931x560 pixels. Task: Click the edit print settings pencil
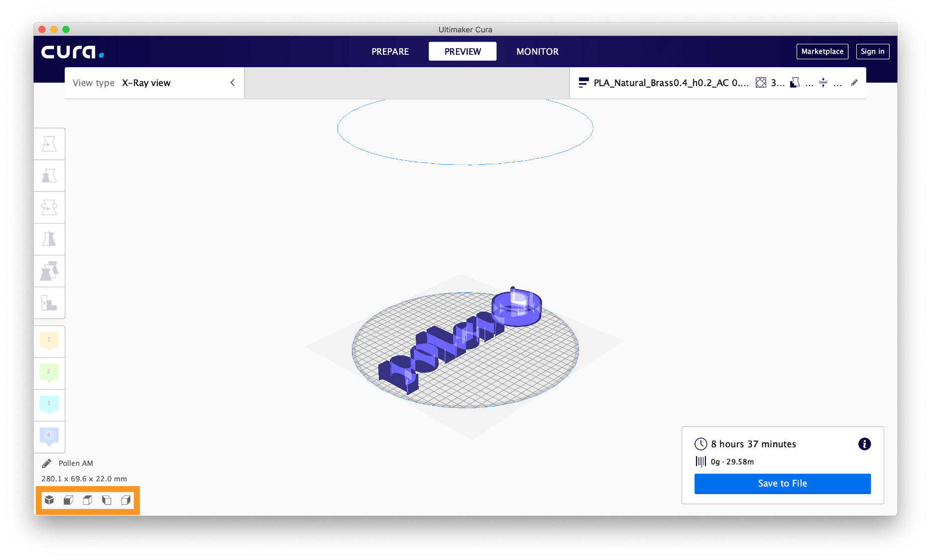click(x=854, y=83)
